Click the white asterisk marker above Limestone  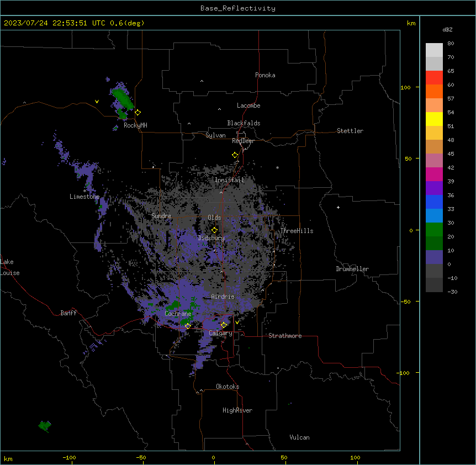coord(84,191)
